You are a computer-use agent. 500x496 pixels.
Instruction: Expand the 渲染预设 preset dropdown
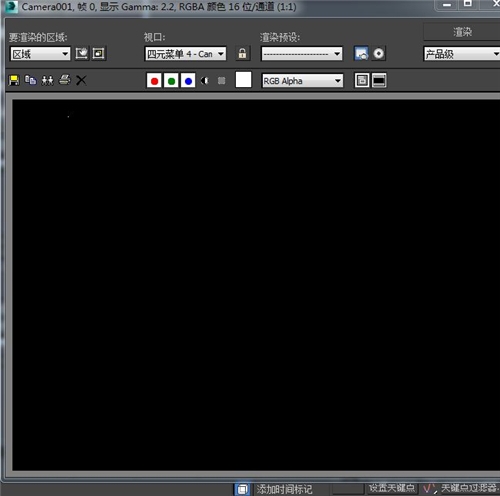302,54
